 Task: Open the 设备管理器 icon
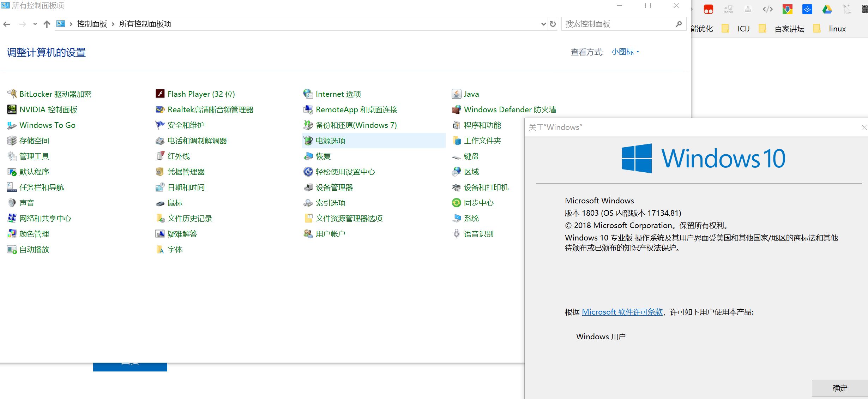click(x=308, y=187)
